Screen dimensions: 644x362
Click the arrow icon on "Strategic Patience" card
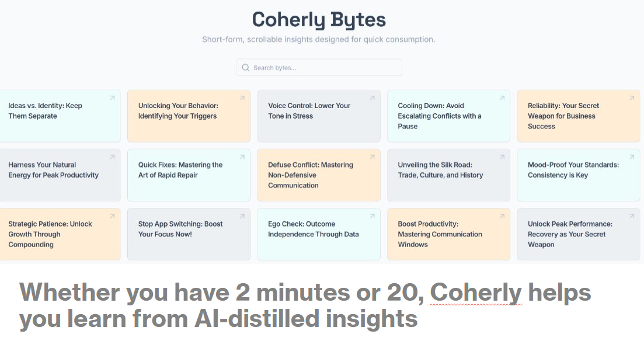pyautogui.click(x=112, y=216)
